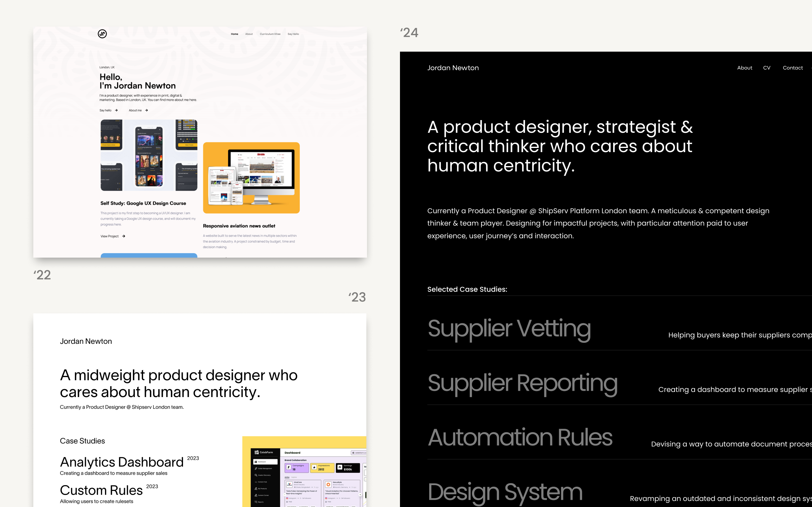Select the Automation Rules case study
Screen dimensions: 812x507
click(x=520, y=438)
